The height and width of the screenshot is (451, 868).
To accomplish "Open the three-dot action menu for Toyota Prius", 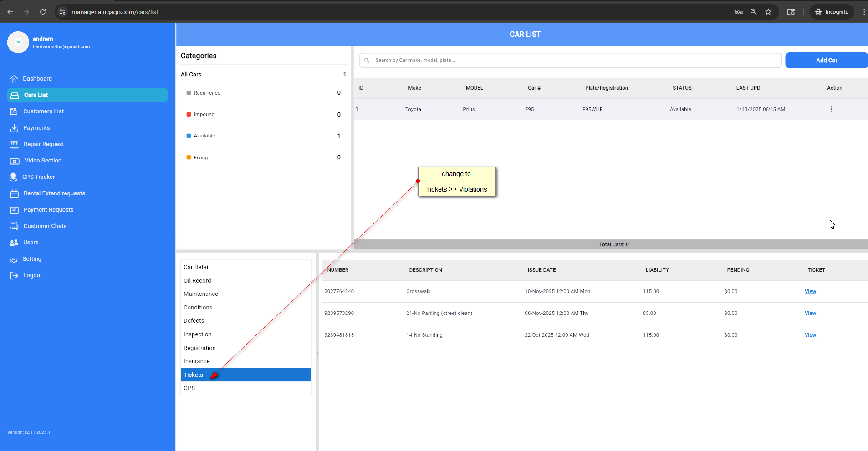I will [x=831, y=109].
